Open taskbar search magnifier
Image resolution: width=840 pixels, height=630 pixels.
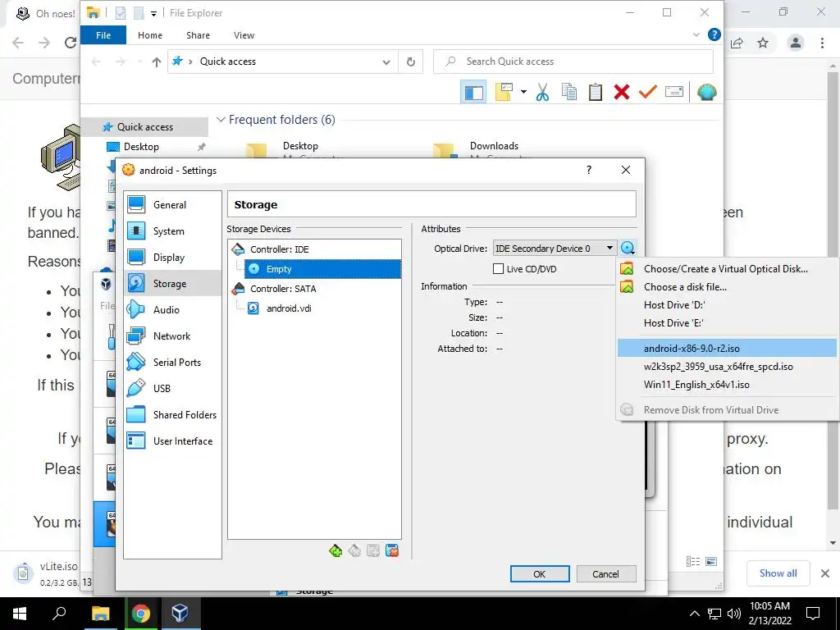tap(59, 614)
